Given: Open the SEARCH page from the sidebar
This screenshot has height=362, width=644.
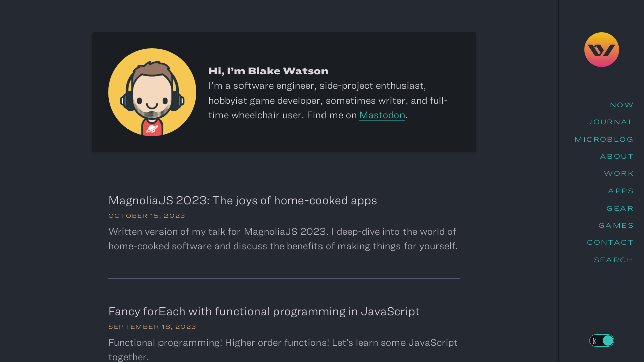Looking at the screenshot, I should 613,259.
